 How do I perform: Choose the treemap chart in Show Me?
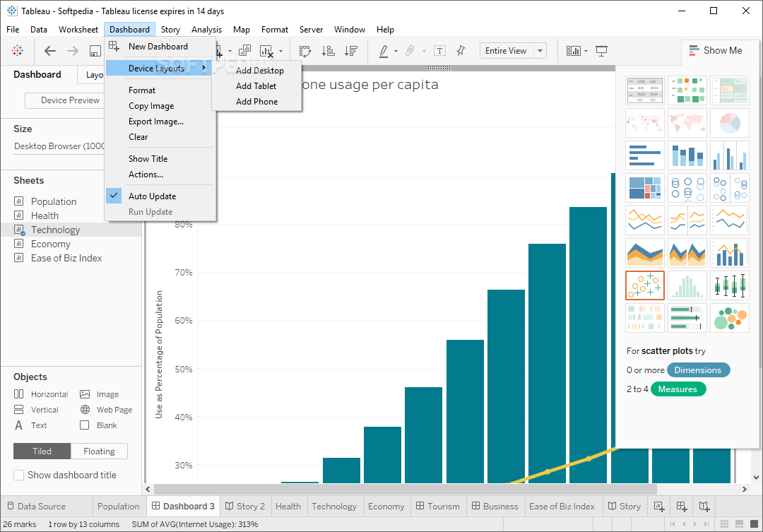pyautogui.click(x=645, y=187)
